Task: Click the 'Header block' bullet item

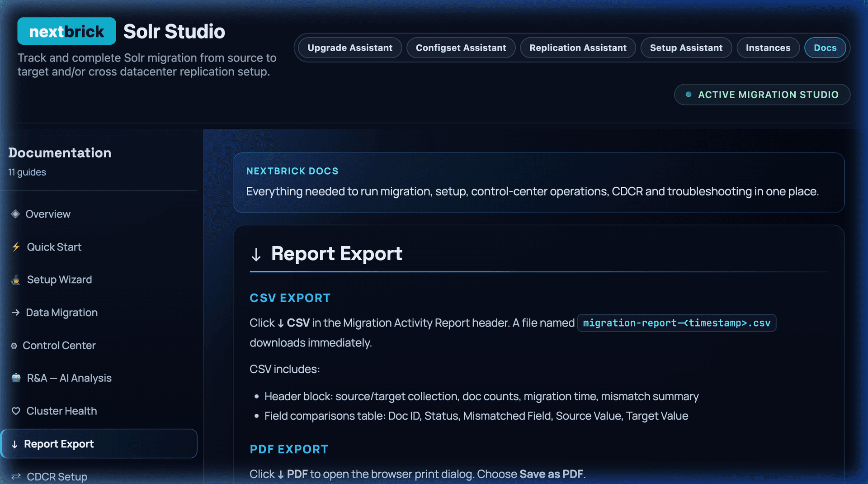Action: point(481,397)
